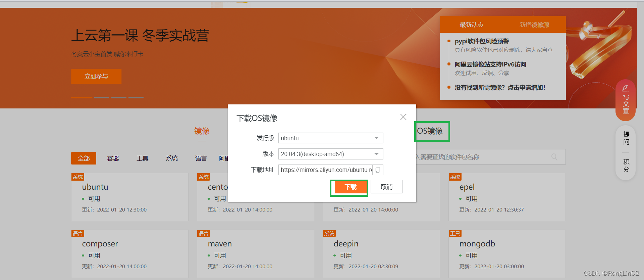
Task: Click the 立即参与 banner button
Action: click(96, 76)
